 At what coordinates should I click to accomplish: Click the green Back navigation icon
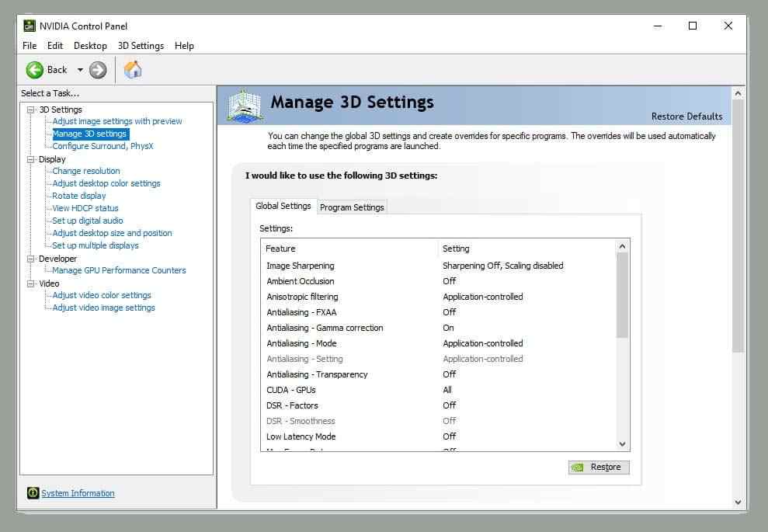click(36, 69)
